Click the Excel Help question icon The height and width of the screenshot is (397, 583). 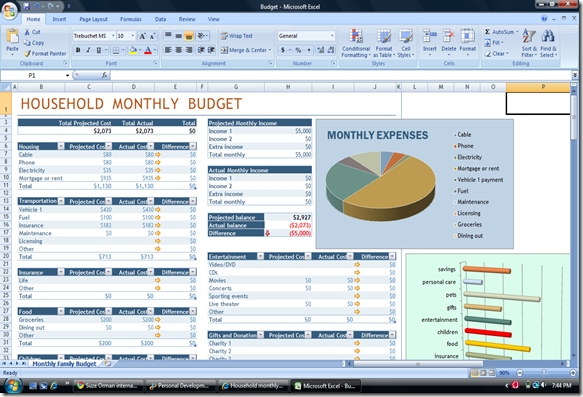[544, 19]
